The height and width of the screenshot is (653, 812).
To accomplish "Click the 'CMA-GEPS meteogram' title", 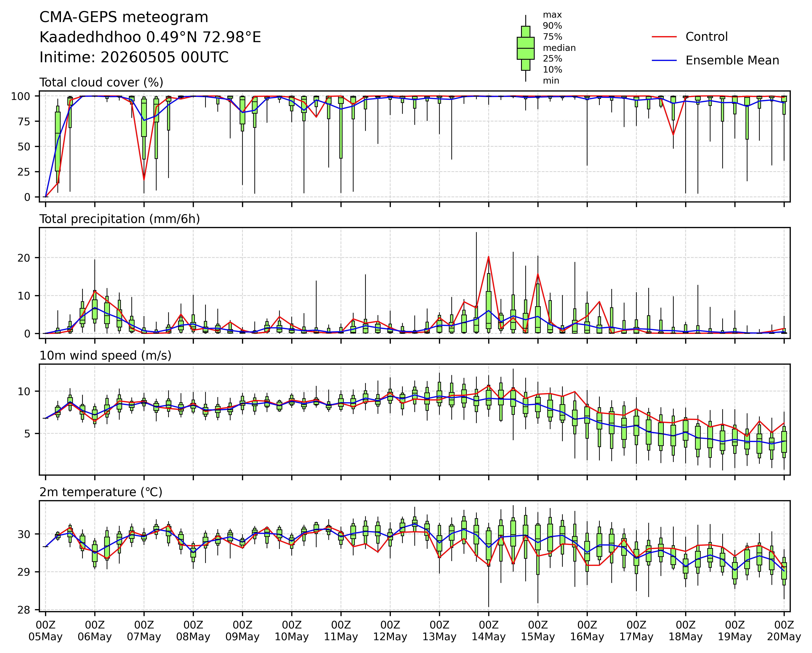I will [x=124, y=17].
